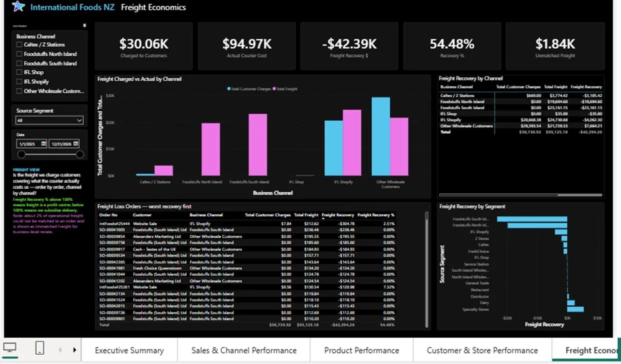Click the star logo of International Foods NZ
The width and height of the screenshot is (621, 364).
click(18, 6)
